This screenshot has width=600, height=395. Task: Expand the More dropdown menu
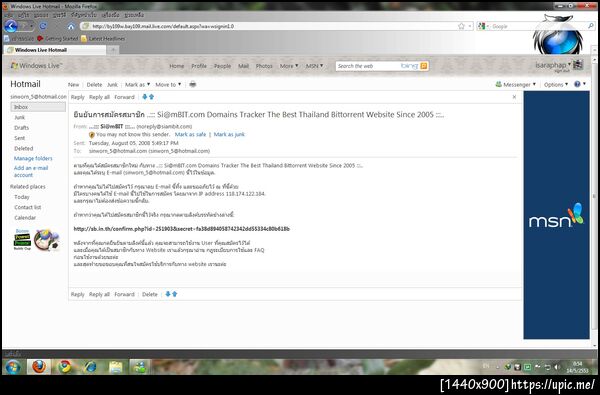click(x=289, y=66)
